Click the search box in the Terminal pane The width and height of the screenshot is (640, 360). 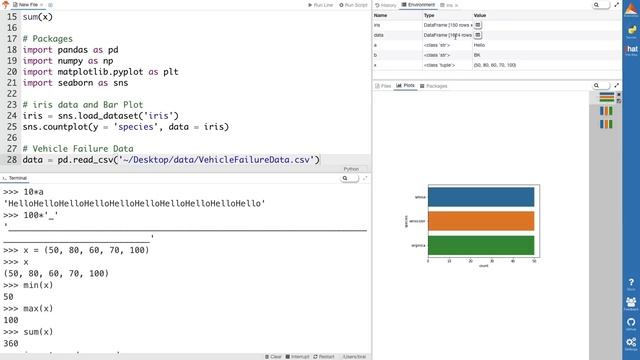349,178
